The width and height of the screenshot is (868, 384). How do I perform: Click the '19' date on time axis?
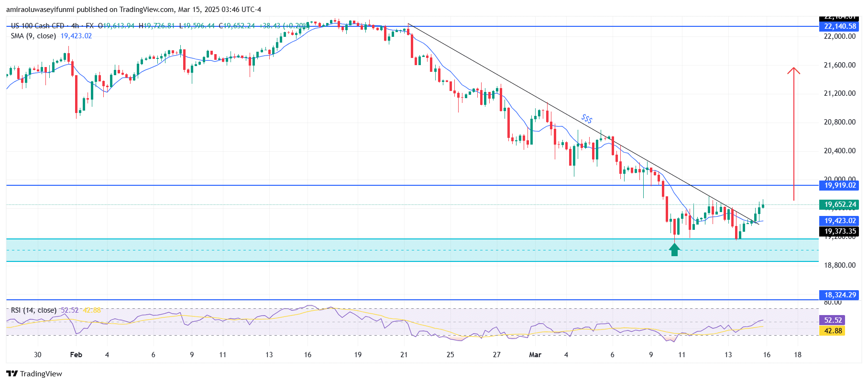358,355
